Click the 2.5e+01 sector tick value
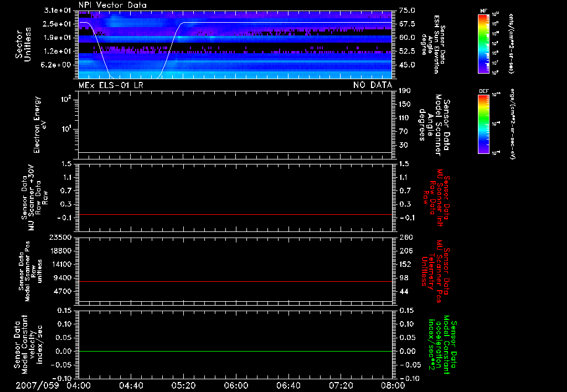The height and width of the screenshot is (392, 567). tap(58, 24)
